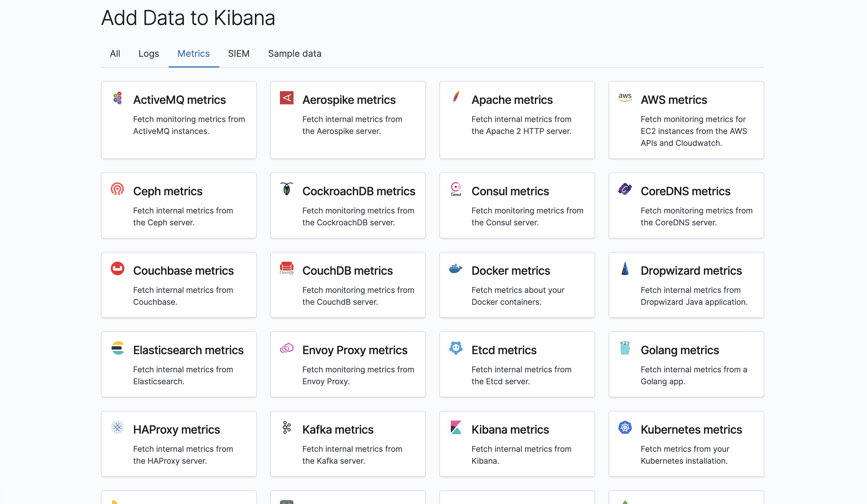867x504 pixels.
Task: Click the Dropwizard hat icon
Action: tap(625, 268)
